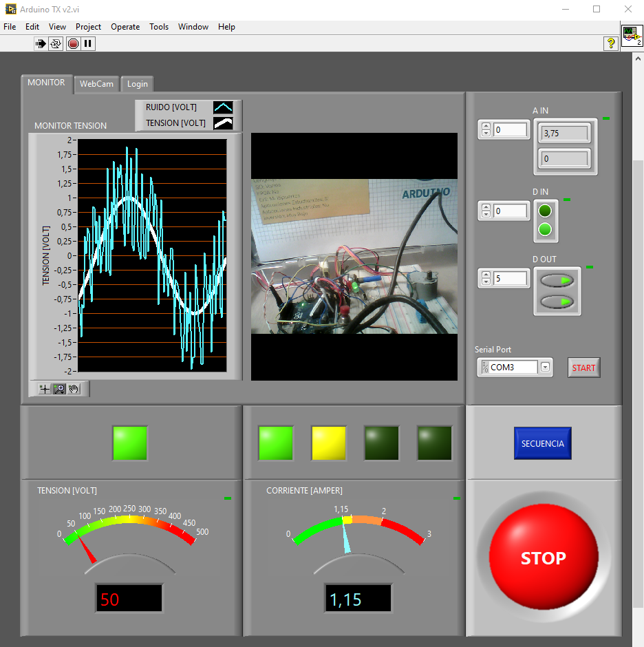Toggle the lower D OUT switch
This screenshot has height=647, width=644.
(557, 301)
